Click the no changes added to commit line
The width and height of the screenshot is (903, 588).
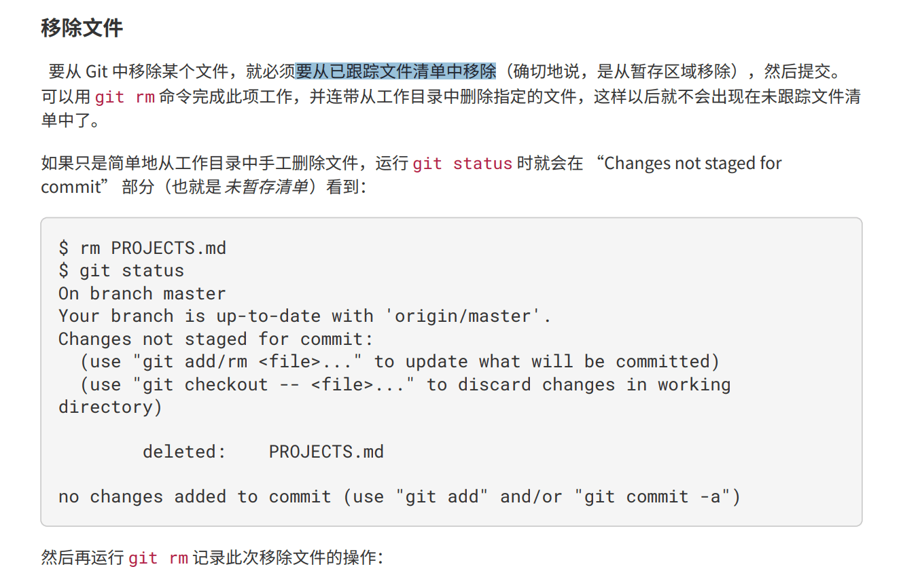click(x=399, y=496)
